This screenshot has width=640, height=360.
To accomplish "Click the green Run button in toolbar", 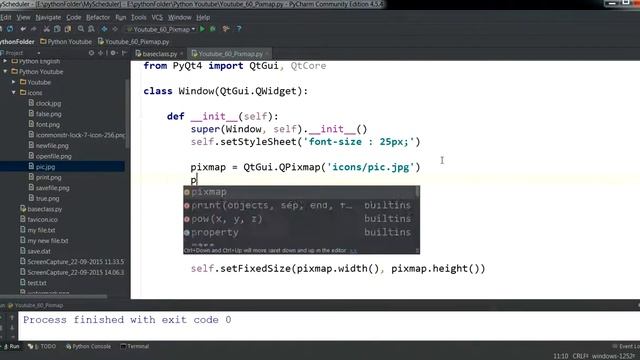I will click(202, 29).
